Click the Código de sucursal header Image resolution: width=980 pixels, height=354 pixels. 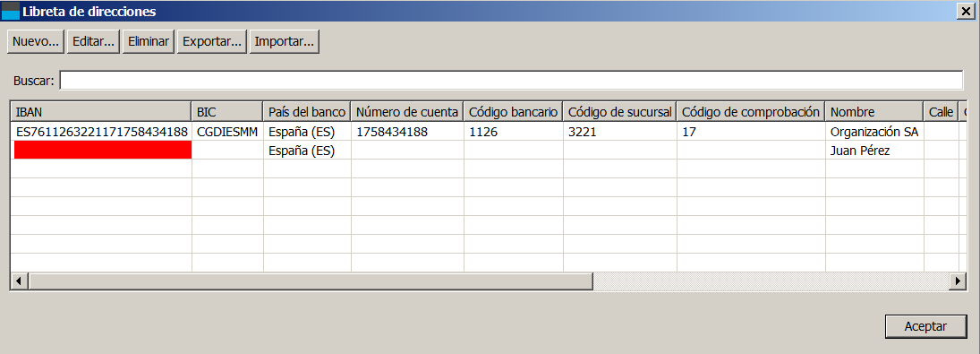coord(620,112)
